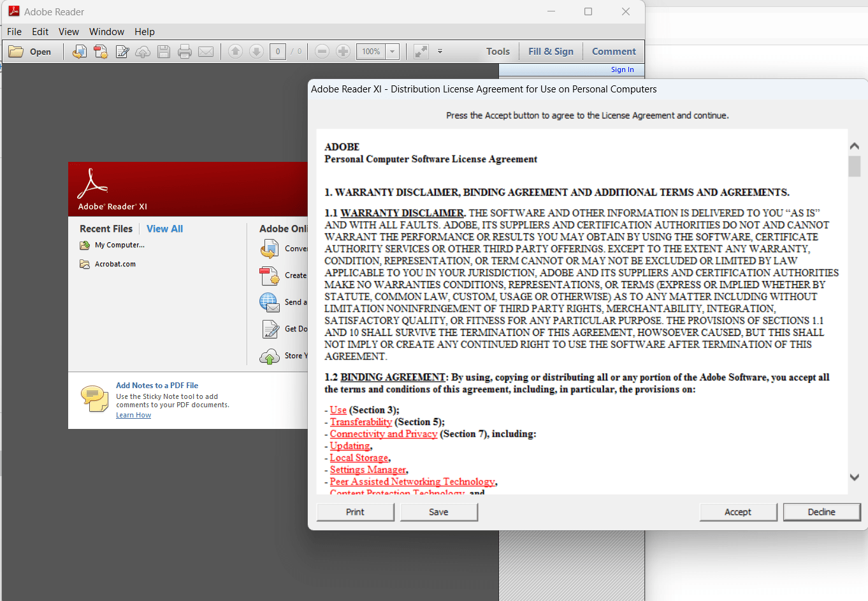Image resolution: width=868 pixels, height=601 pixels.
Task: Click the Adobe Reader title bar app icon
Action: click(x=14, y=11)
